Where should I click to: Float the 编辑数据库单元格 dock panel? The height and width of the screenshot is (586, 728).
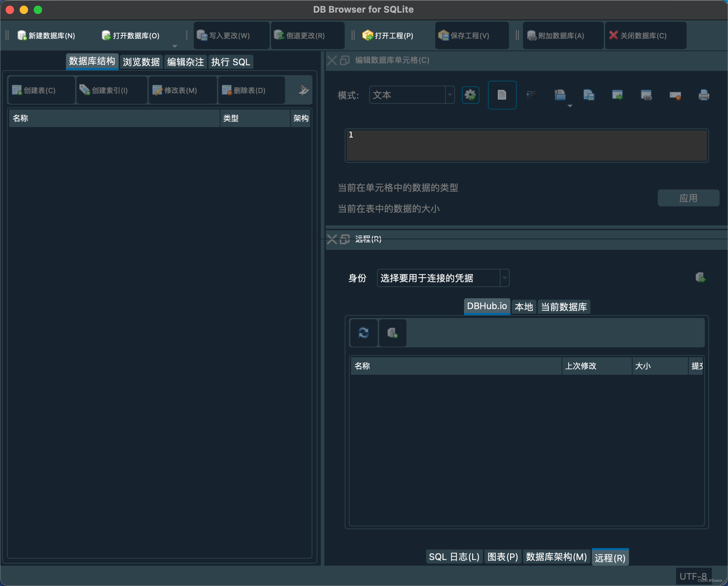345,60
